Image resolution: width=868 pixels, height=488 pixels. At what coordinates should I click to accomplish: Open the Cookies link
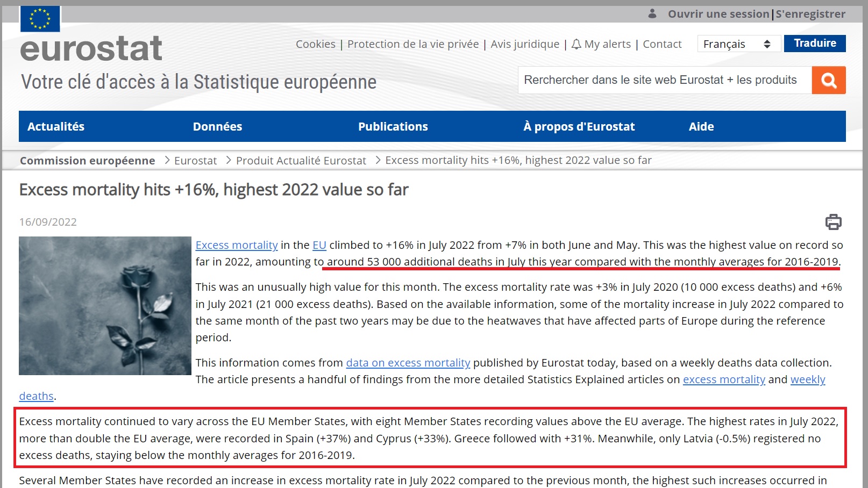pos(316,44)
